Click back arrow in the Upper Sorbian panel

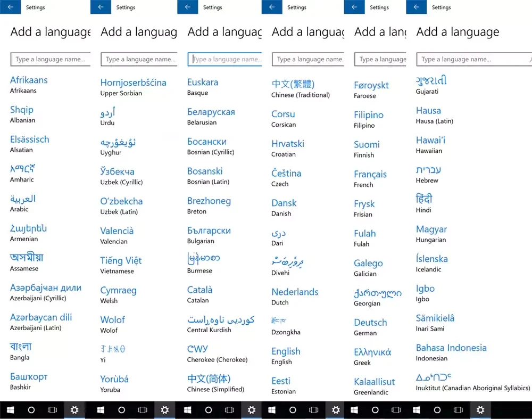[101, 7]
